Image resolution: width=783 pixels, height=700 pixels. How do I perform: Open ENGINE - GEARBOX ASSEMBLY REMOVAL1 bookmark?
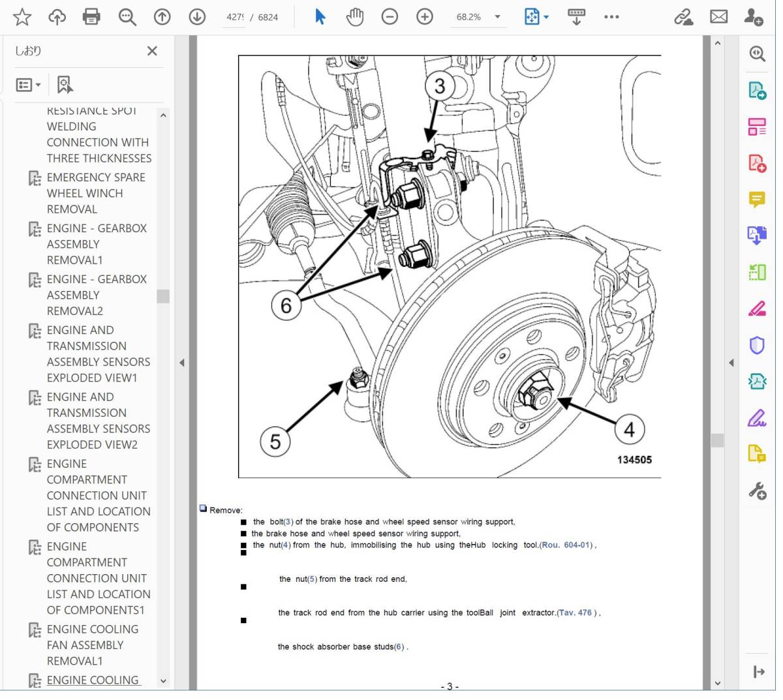coord(97,244)
